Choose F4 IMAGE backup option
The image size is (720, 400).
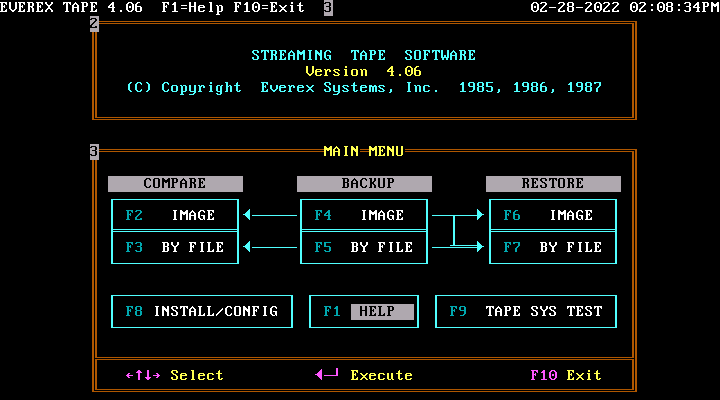click(x=364, y=215)
